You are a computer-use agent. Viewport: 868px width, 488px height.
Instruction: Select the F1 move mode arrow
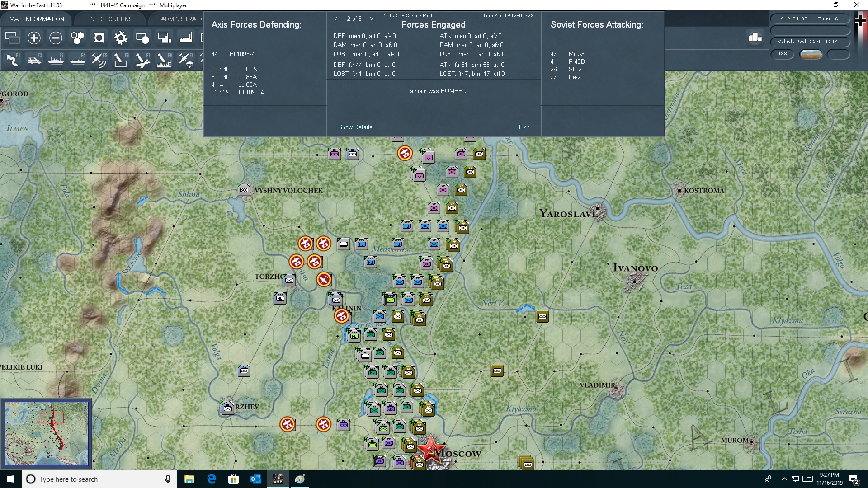(12, 60)
